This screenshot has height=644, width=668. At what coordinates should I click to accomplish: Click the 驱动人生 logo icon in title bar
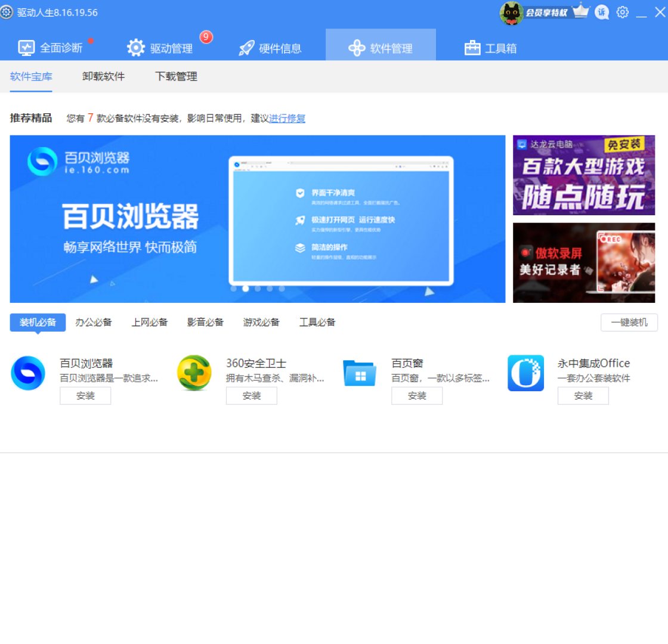[x=7, y=12]
